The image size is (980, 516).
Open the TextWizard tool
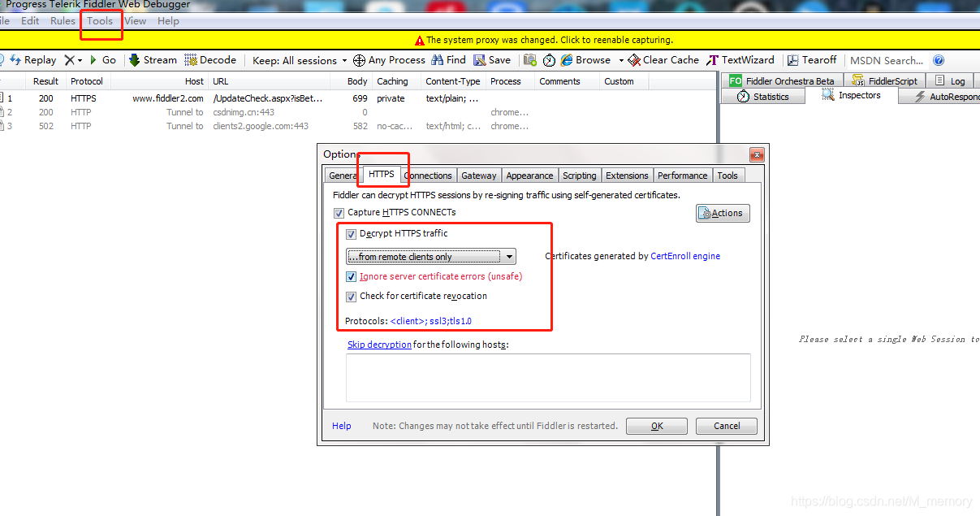(x=740, y=60)
